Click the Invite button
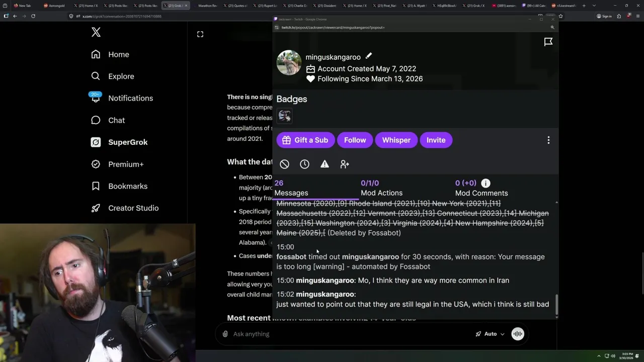 click(x=436, y=140)
